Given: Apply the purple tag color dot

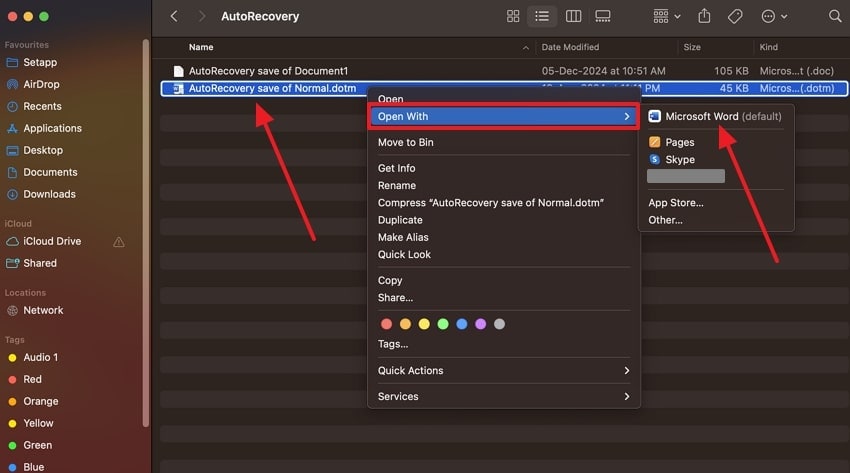Looking at the screenshot, I should (x=480, y=324).
